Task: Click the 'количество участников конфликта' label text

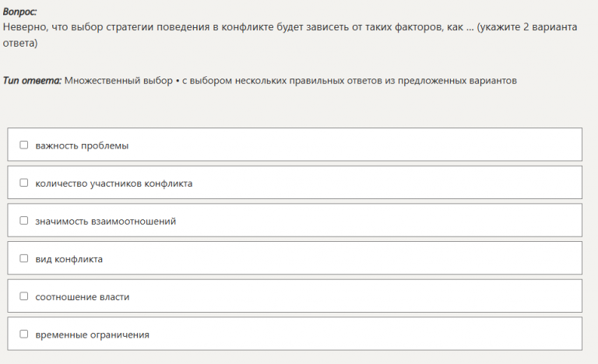Action: [x=114, y=184]
